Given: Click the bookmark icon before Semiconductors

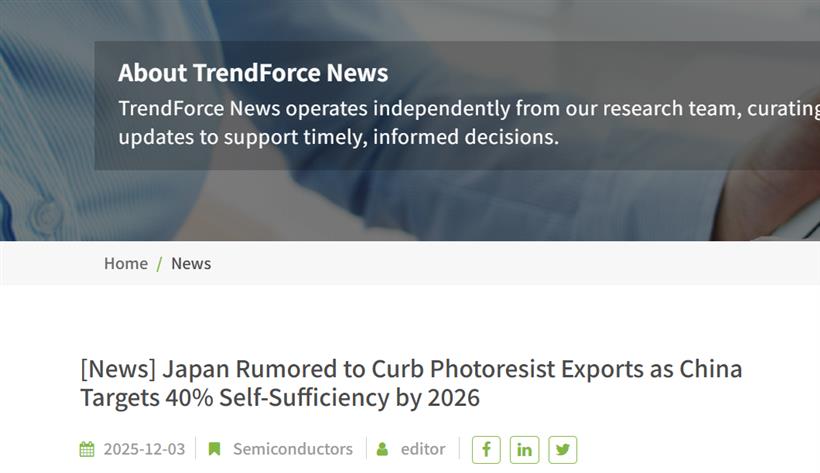Looking at the screenshot, I should point(214,449).
